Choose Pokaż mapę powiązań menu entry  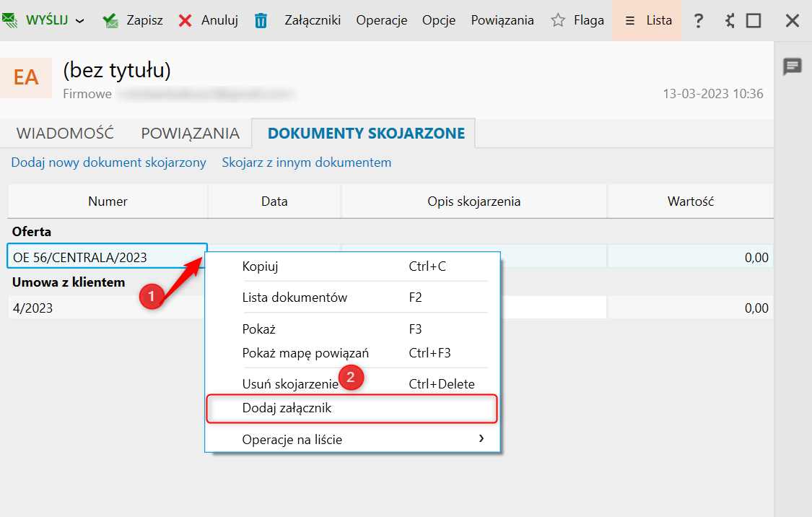click(x=352, y=353)
